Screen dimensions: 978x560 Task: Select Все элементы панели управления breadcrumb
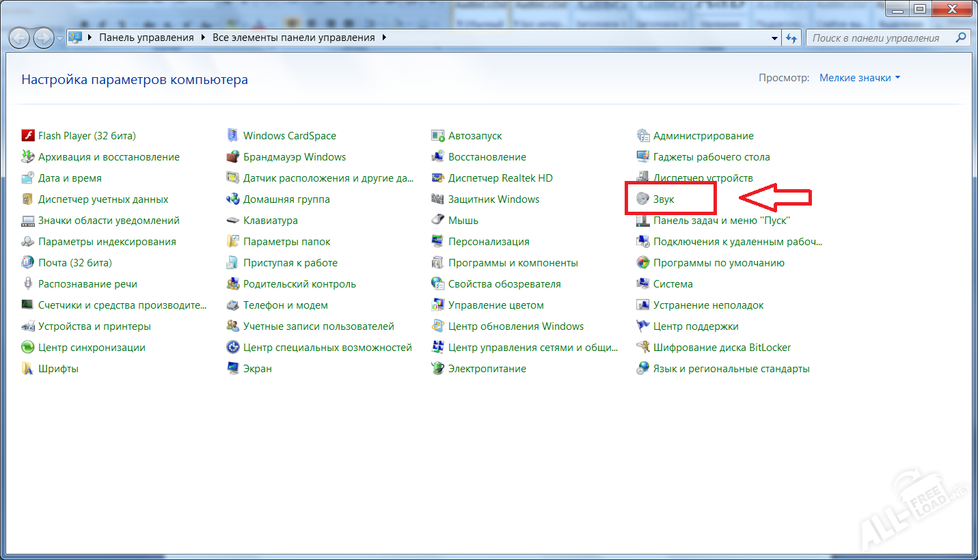(x=293, y=38)
